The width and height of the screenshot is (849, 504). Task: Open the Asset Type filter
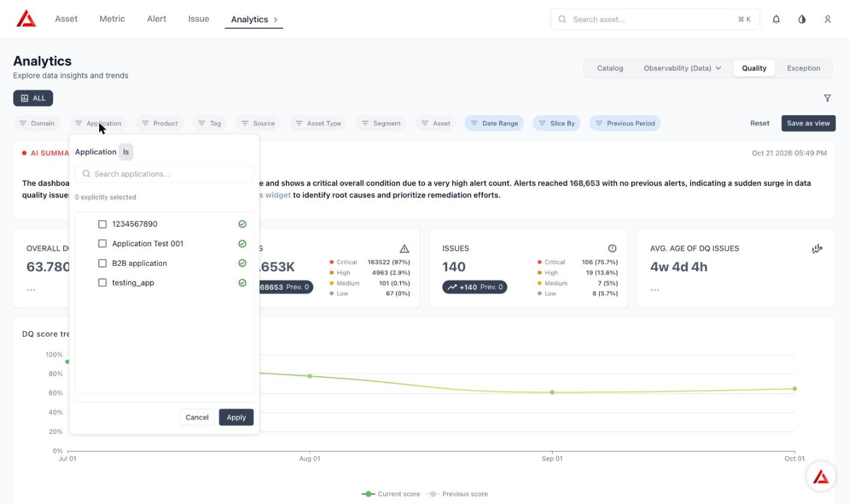pos(318,123)
